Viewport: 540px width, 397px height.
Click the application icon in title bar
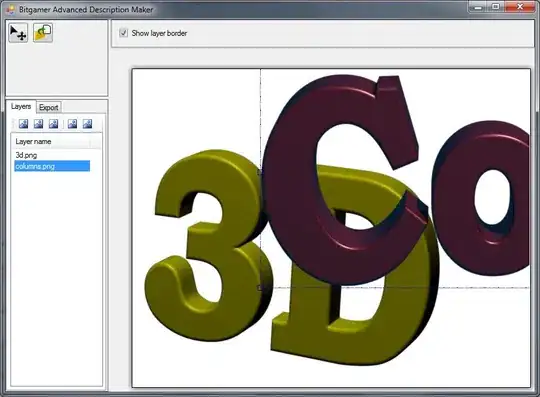click(11, 10)
